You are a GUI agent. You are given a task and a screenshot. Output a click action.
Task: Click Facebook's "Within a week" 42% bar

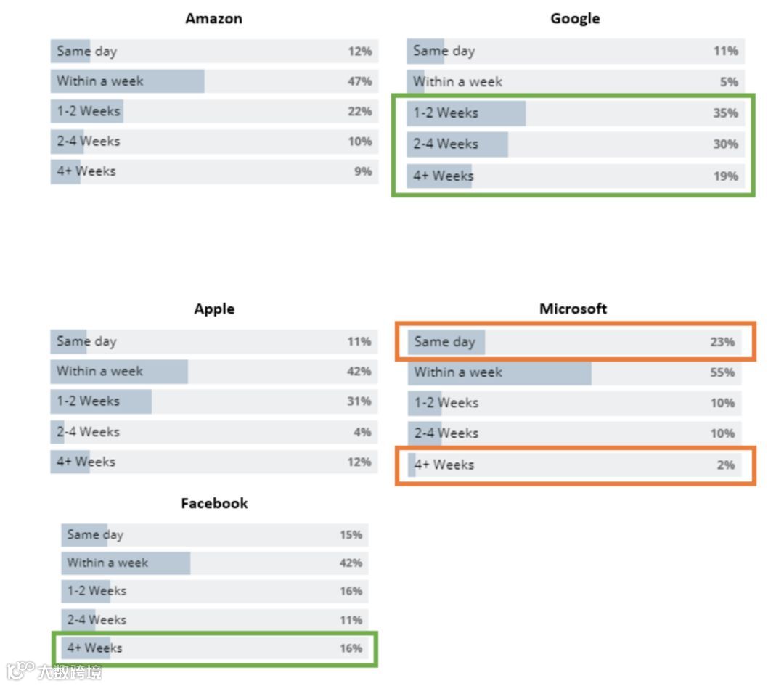tap(126, 563)
